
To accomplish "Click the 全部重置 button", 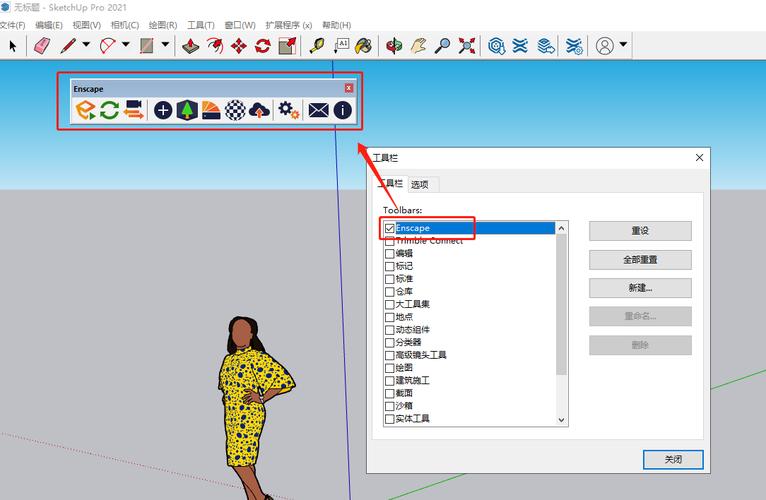I will 640,260.
